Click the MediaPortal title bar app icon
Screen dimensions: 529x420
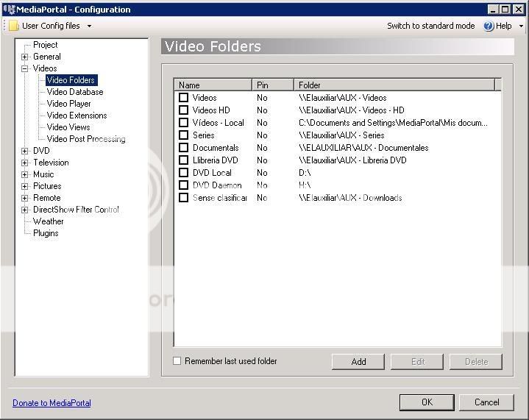(x=9, y=9)
